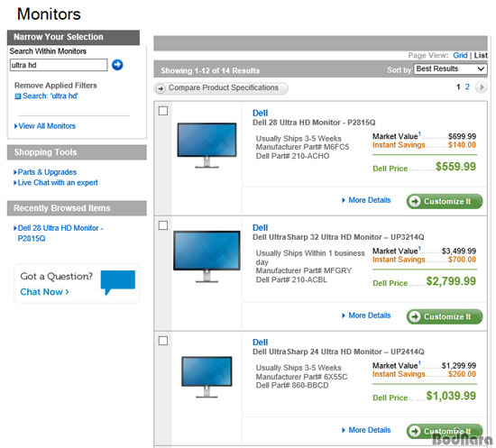Click the next page arrow icon
Screen dimensions: 496x448
coord(482,87)
